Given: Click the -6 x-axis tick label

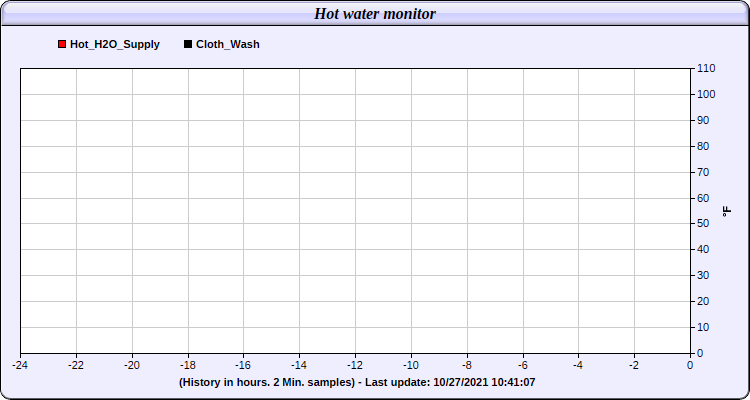Looking at the screenshot, I should [523, 366].
